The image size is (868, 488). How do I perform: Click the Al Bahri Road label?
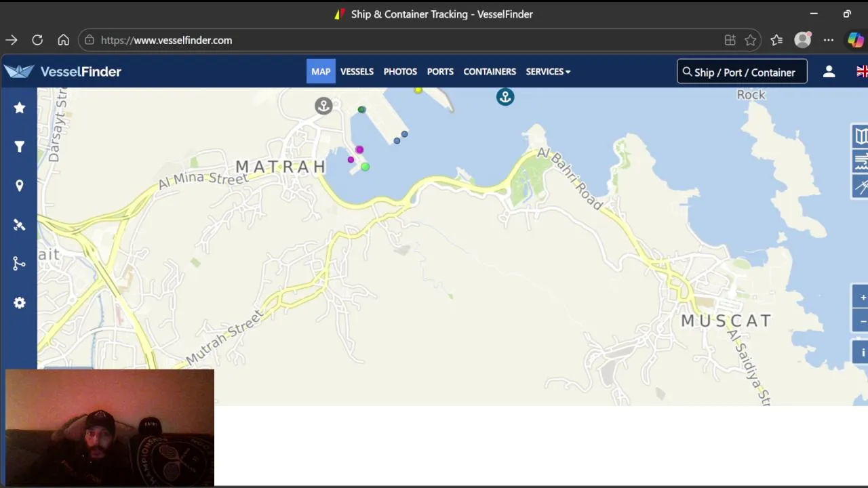tap(570, 178)
